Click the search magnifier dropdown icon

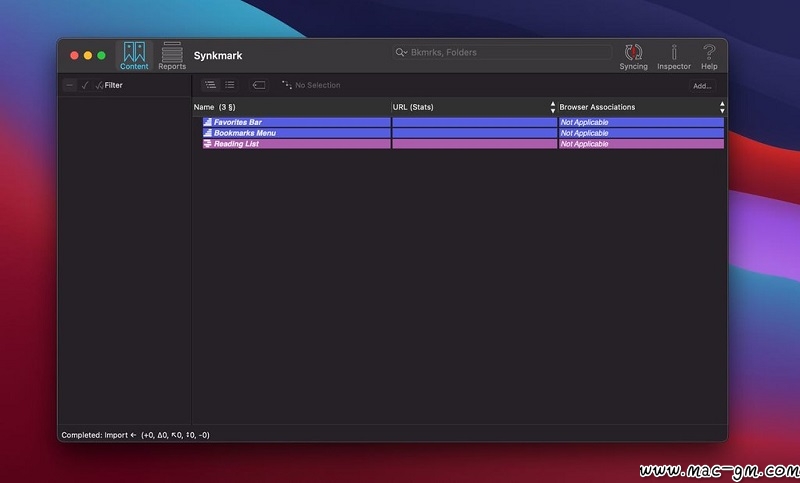(401, 52)
